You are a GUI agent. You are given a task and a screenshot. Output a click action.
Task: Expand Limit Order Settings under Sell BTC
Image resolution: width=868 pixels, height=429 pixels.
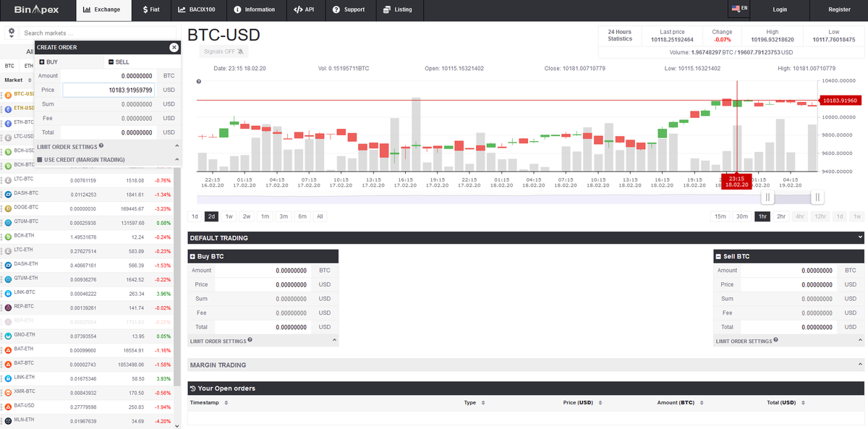860,340
